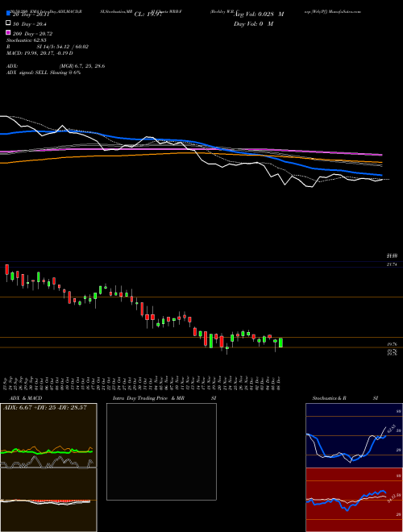Open the MACD histogram chart with red bars
Screen dimensions: 403x532
[x=48, y=501]
